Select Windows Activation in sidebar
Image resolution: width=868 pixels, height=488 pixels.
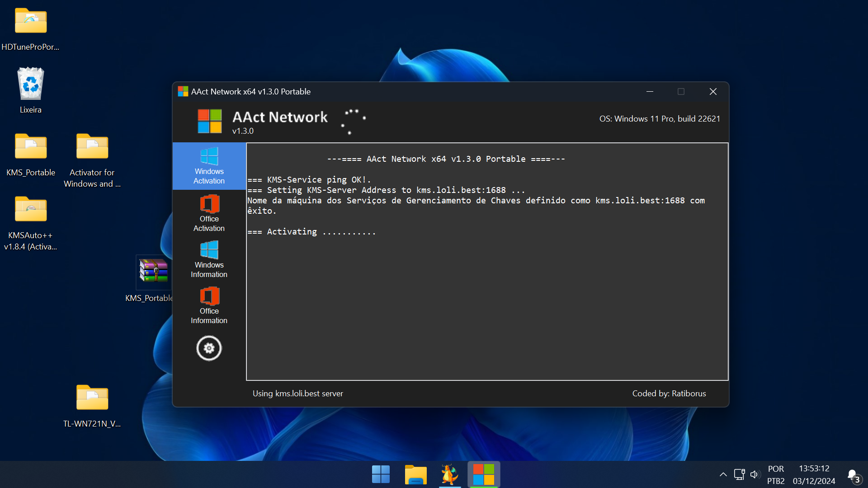coord(209,166)
